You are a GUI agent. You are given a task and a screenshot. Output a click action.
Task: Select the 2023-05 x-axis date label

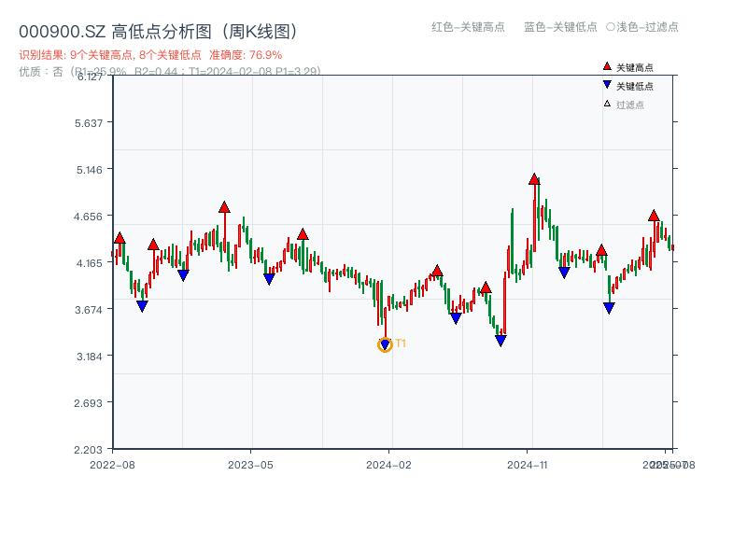click(x=250, y=464)
